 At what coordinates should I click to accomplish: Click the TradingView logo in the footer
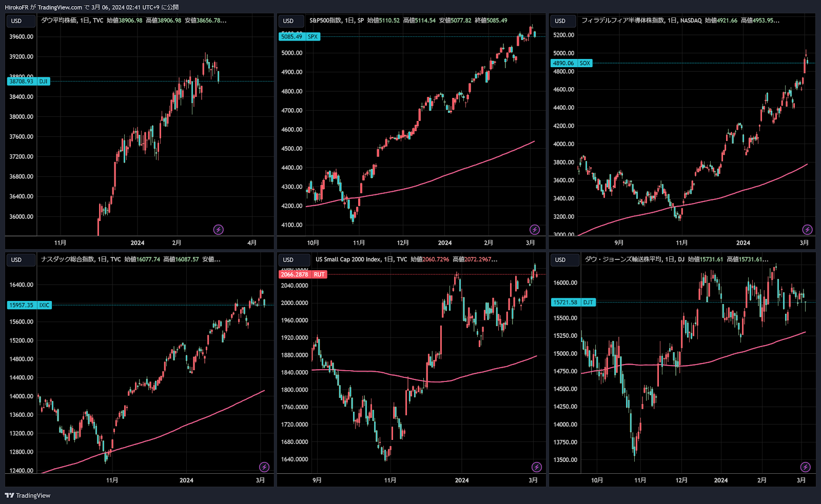coord(28,495)
